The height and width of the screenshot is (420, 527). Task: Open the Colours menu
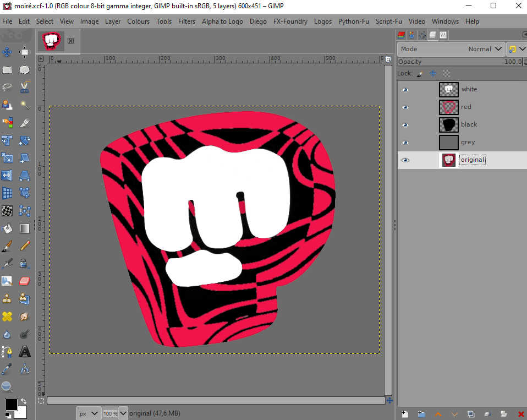coord(138,21)
